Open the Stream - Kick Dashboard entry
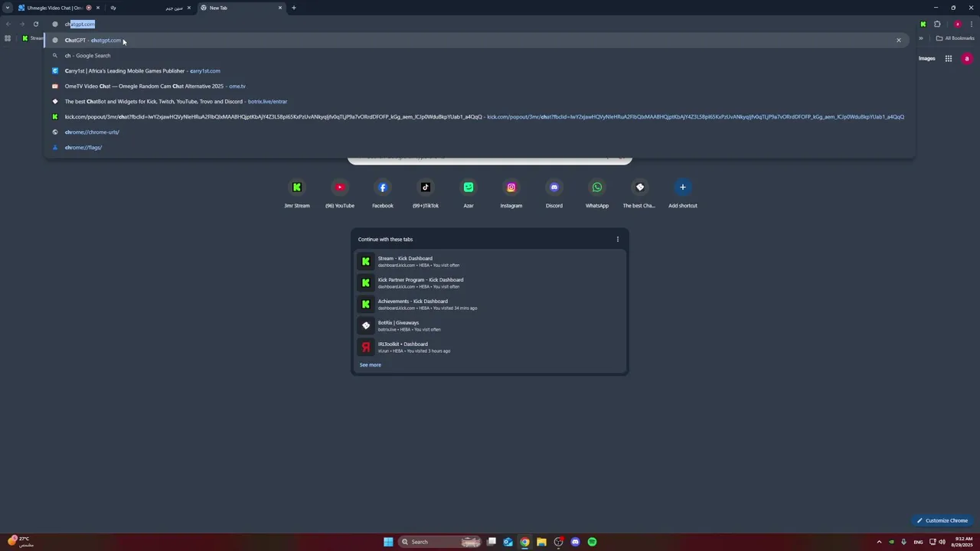 [490, 262]
